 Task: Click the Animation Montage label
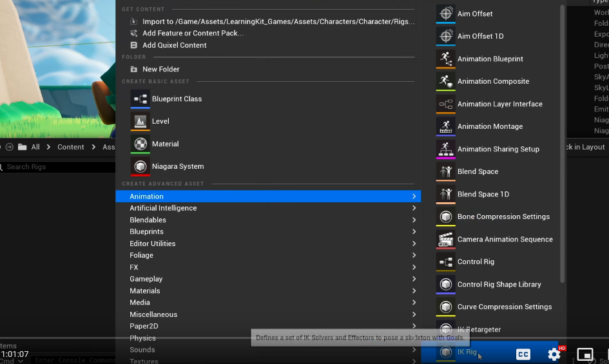490,126
